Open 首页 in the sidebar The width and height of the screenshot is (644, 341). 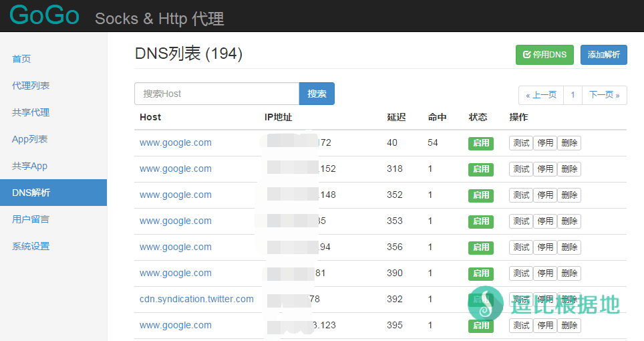point(21,59)
